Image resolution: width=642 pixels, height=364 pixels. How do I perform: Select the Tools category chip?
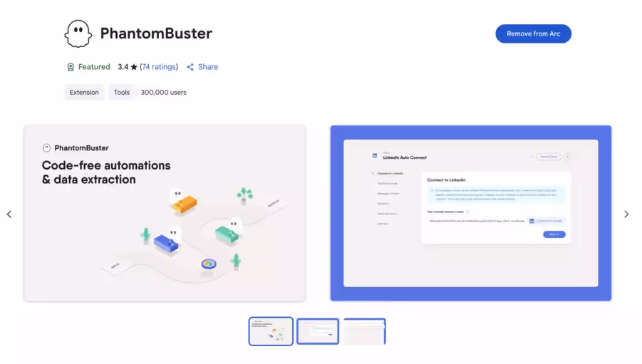122,92
